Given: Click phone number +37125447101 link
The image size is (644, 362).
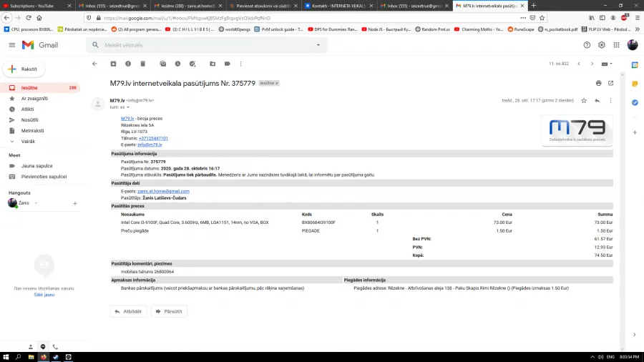Looking at the screenshot, I should 153,138.
